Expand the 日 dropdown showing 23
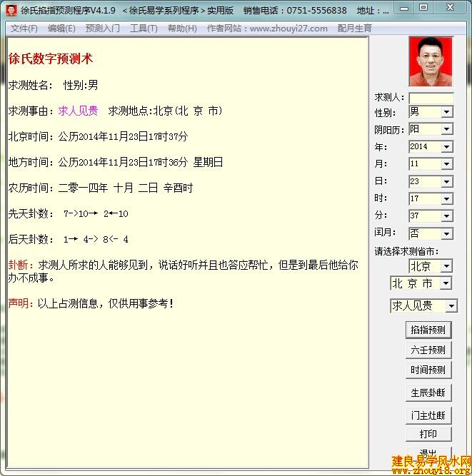 [x=446, y=181]
